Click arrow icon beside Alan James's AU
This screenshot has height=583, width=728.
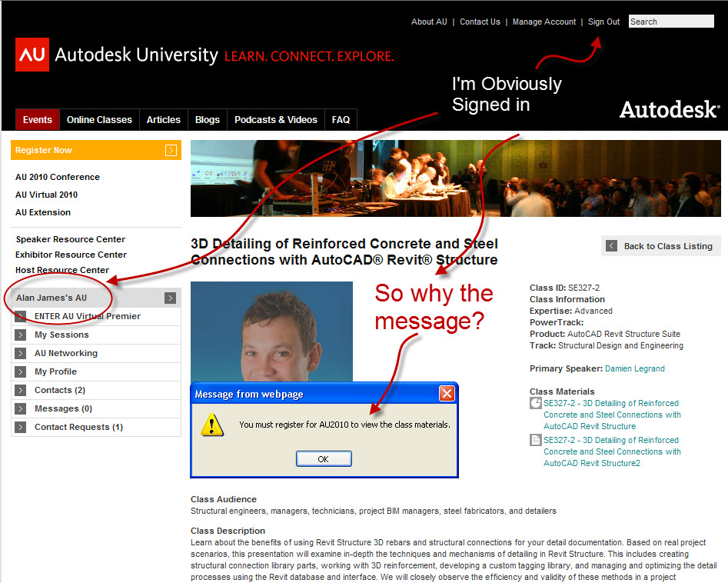tap(171, 298)
